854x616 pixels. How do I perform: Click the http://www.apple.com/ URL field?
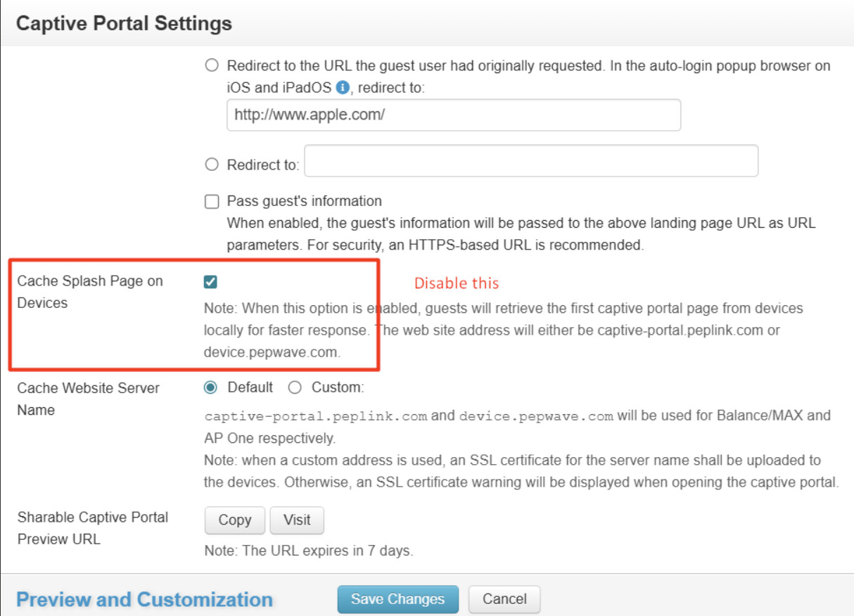pyautogui.click(x=454, y=115)
